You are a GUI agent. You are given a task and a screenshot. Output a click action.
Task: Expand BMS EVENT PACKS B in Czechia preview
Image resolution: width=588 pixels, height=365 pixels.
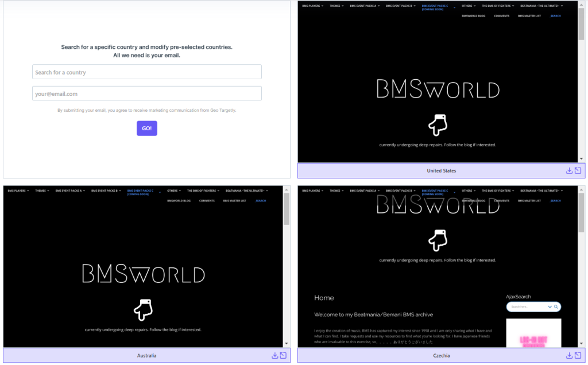(400, 191)
